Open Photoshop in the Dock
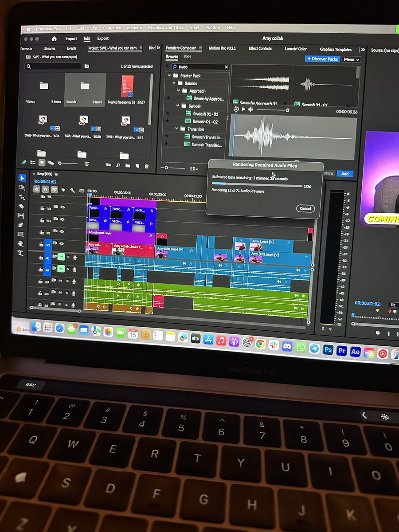 [328, 349]
